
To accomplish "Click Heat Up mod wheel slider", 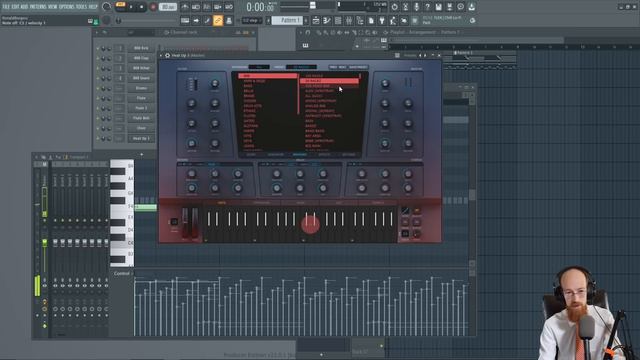I will coord(195,223).
